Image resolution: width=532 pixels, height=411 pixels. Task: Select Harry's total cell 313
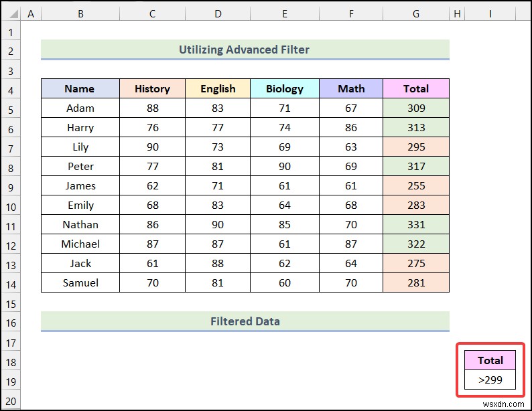coord(416,127)
